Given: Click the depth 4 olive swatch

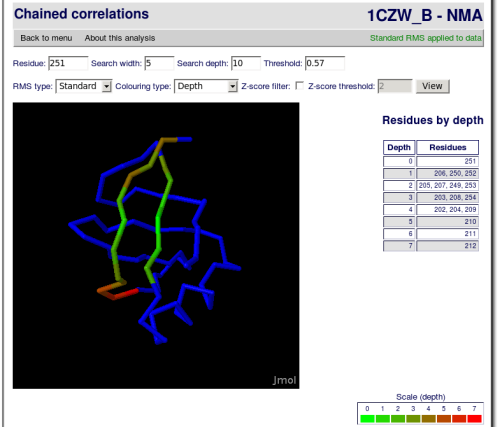Looking at the screenshot, I should pyautogui.click(x=428, y=419).
